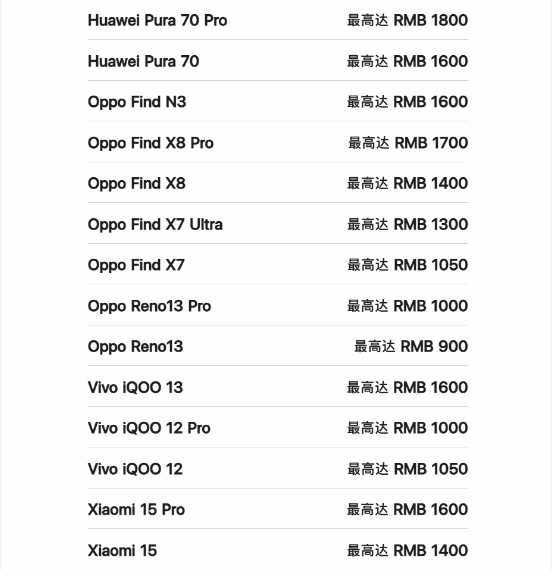Click the Oppo Reno13 Pro RMB 1000 value
This screenshot has width=552, height=570.
[x=431, y=305]
